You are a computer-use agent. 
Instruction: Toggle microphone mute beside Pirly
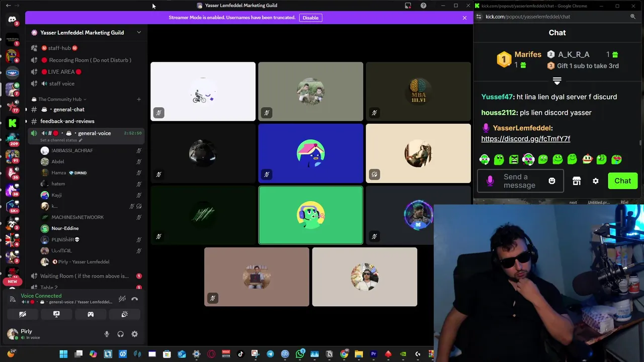(x=107, y=334)
